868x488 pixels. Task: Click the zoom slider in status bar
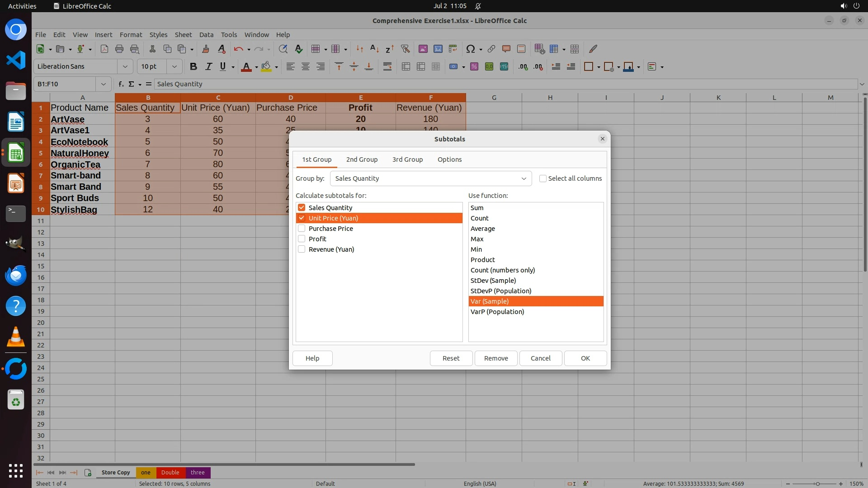pyautogui.click(x=817, y=483)
